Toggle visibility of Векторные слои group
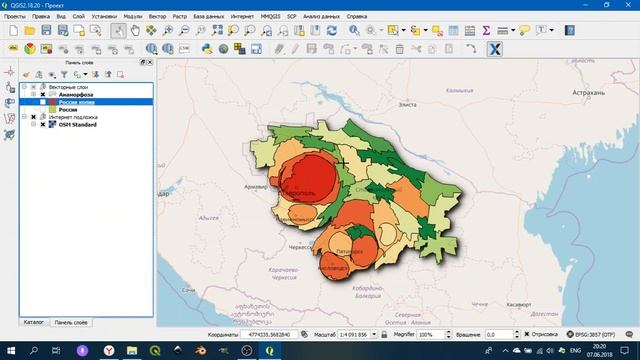 (33, 87)
